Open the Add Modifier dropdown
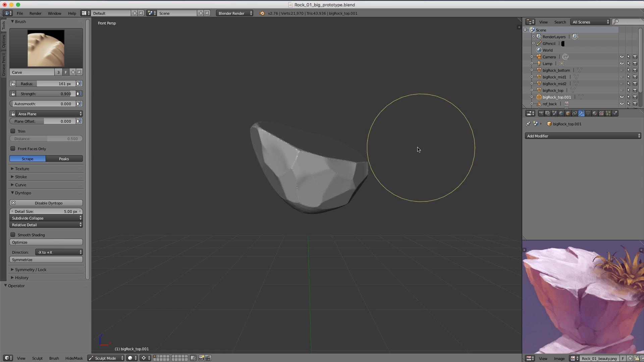 coord(583,136)
